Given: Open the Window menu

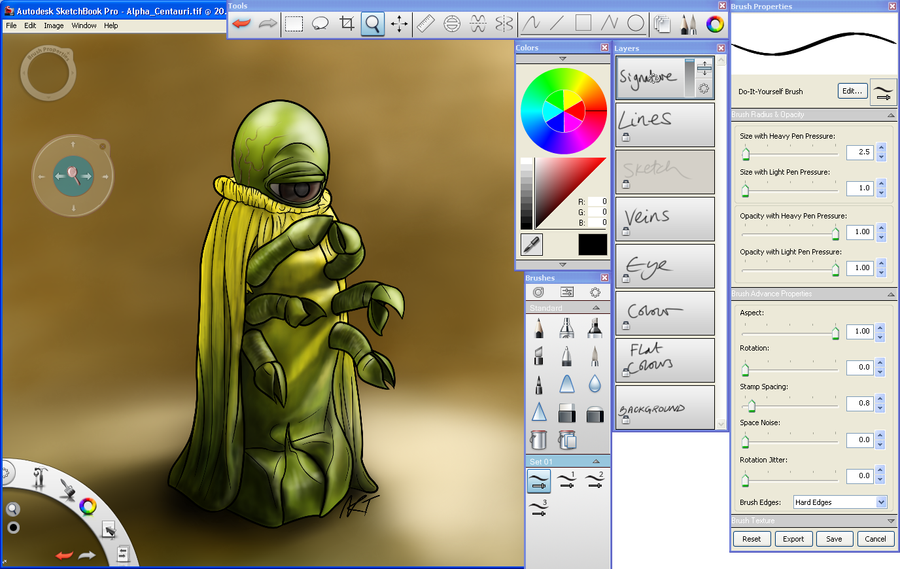Looking at the screenshot, I should [x=84, y=26].
